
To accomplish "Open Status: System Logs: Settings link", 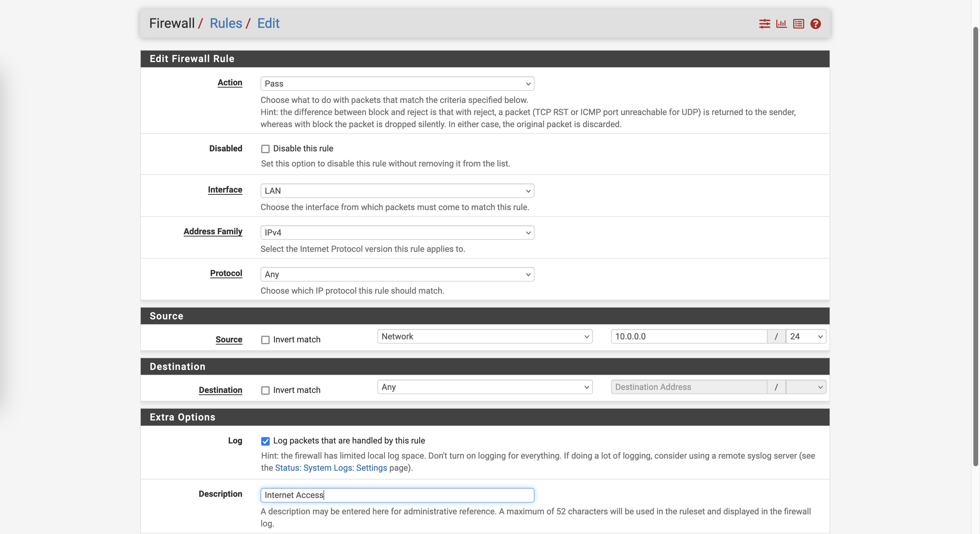I will click(331, 468).
